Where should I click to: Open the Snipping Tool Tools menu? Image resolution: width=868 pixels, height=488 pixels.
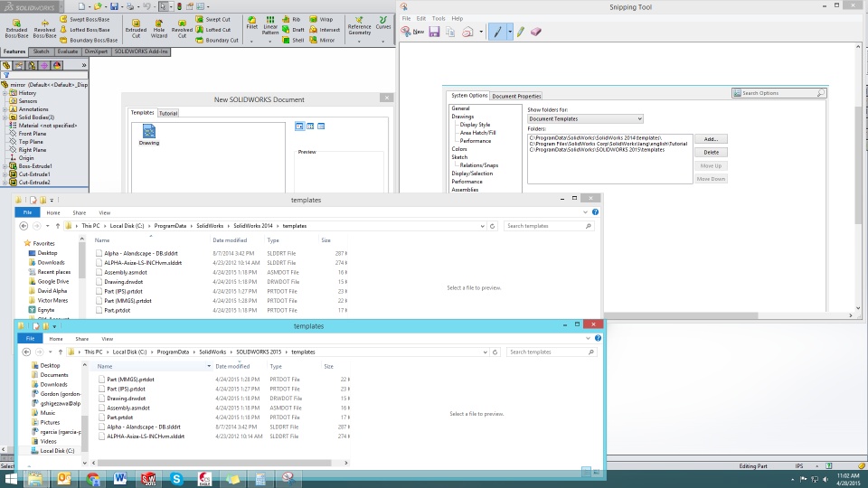tap(439, 18)
